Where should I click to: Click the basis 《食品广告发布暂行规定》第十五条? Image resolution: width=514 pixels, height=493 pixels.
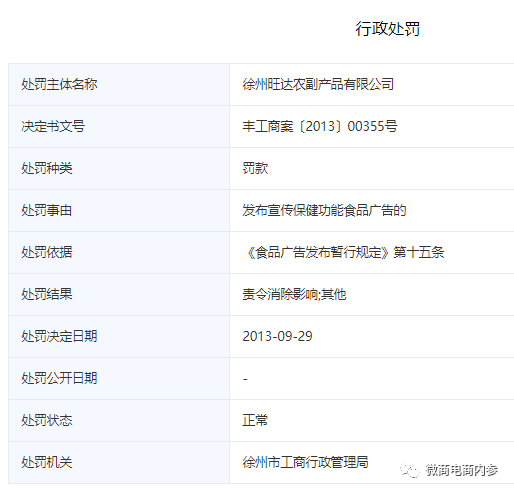point(344,252)
